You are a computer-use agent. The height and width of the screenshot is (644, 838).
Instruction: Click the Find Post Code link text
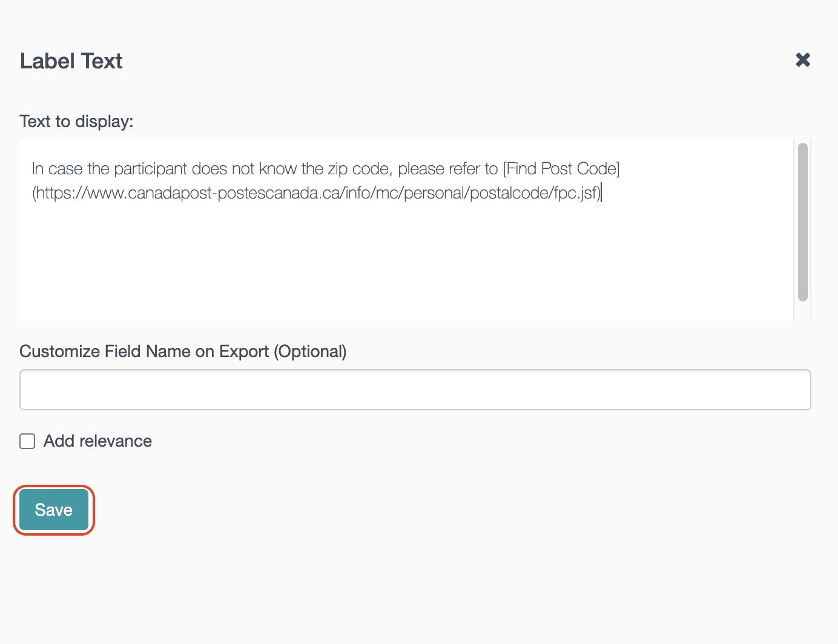pos(561,169)
